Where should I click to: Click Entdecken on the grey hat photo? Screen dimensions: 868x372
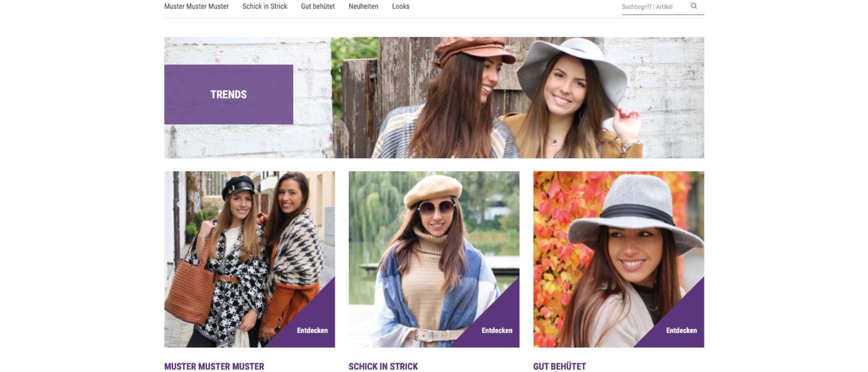click(x=681, y=330)
